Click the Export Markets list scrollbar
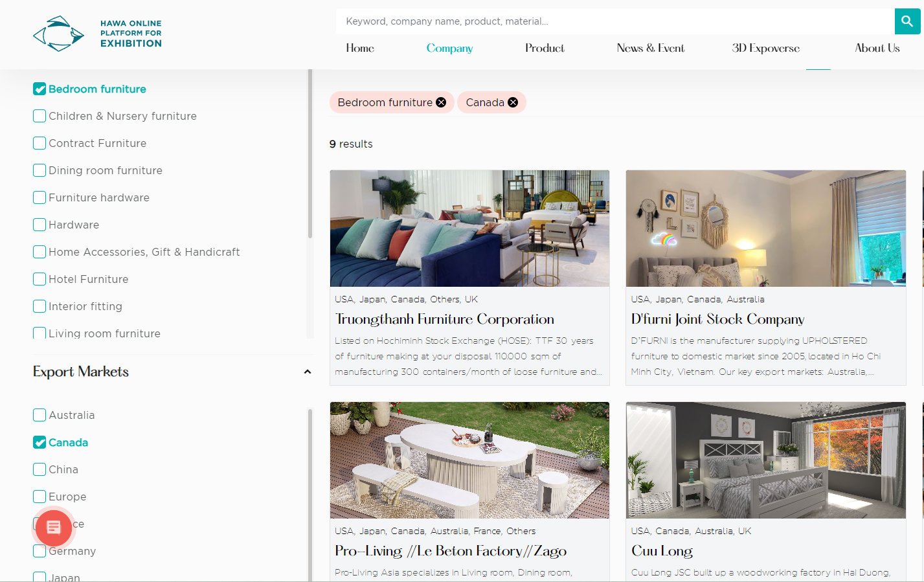The image size is (924, 582). pyautogui.click(x=310, y=495)
